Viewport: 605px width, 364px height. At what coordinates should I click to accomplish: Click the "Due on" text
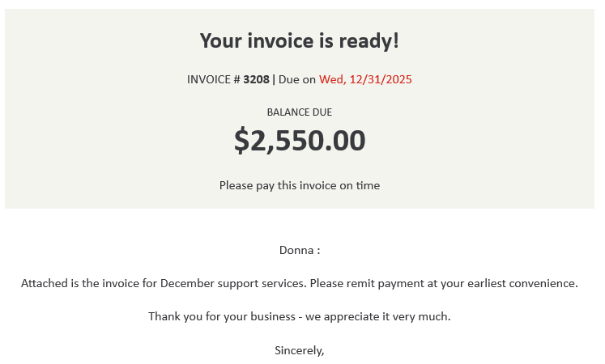(296, 79)
